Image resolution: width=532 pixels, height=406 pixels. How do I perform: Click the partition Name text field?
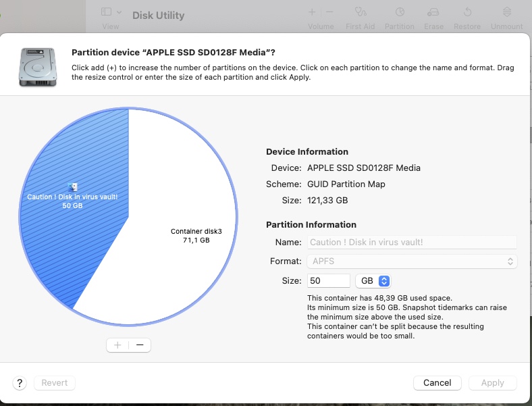412,242
